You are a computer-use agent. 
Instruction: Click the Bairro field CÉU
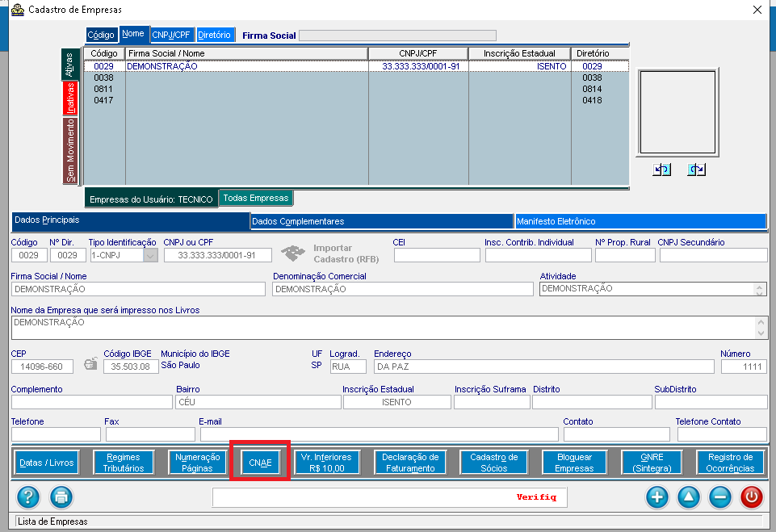coord(258,402)
